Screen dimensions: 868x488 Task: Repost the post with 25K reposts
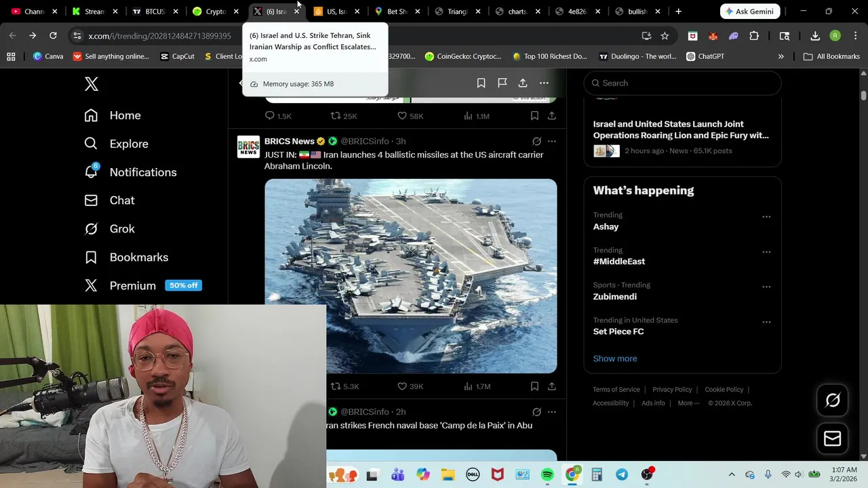(343, 116)
